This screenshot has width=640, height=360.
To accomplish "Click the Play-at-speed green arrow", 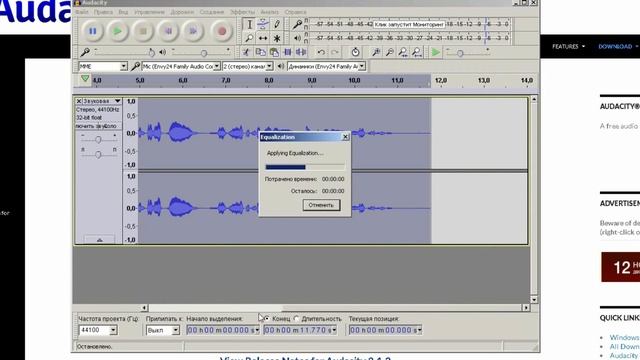I will coord(436,52).
